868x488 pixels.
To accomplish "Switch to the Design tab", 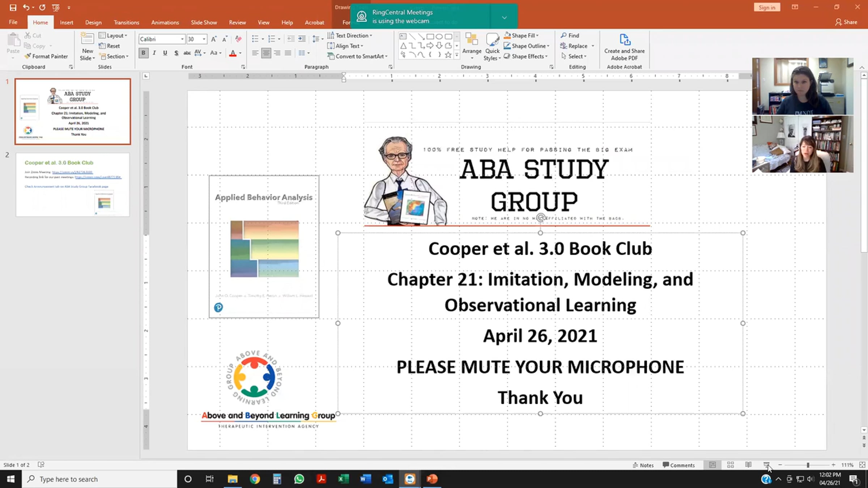I will click(x=93, y=22).
